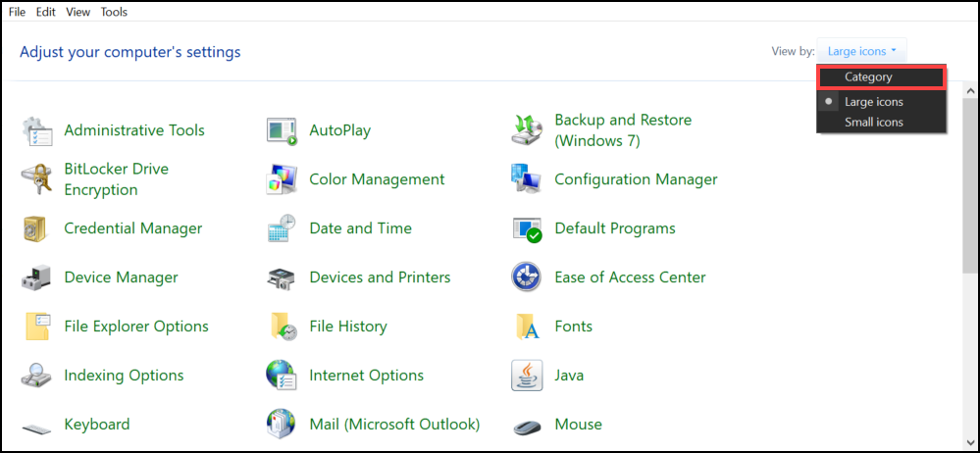Choose Small icons view option
The height and width of the screenshot is (453, 980).
pos(873,123)
